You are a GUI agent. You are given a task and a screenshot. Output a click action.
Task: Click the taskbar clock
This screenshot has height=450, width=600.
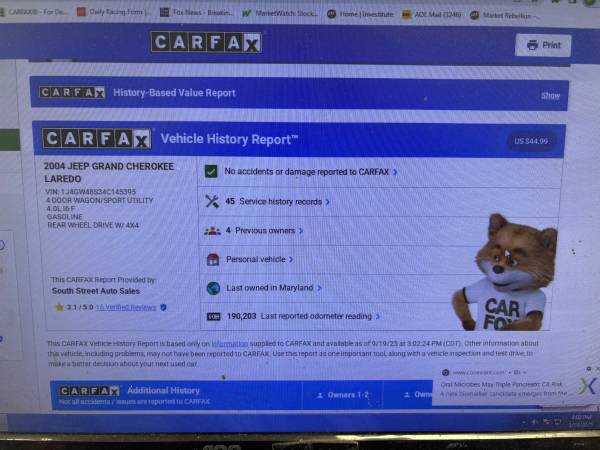[580, 421]
